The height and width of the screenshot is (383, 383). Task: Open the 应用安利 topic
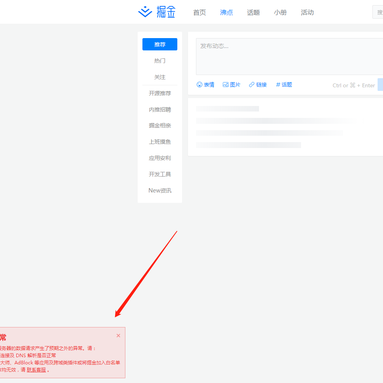coord(160,158)
